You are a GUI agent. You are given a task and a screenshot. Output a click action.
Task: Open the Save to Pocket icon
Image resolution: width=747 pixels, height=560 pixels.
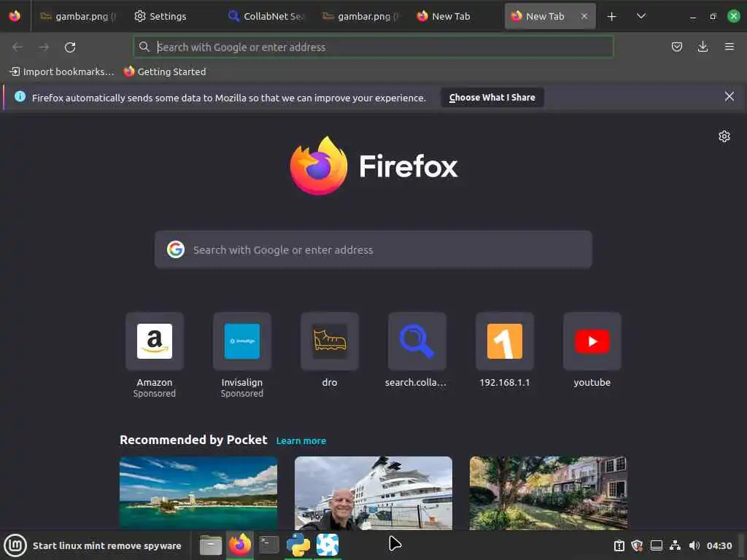676,47
